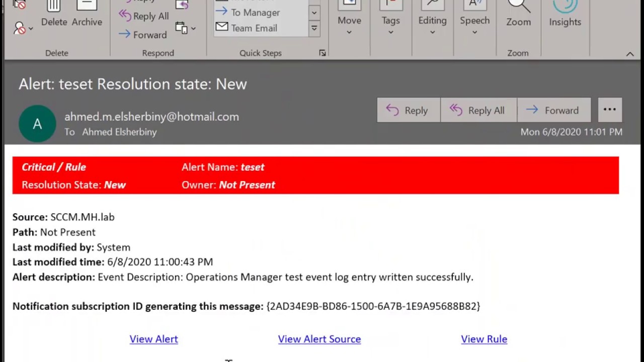
Task: Click the Forward button in message header
Action: 554,110
